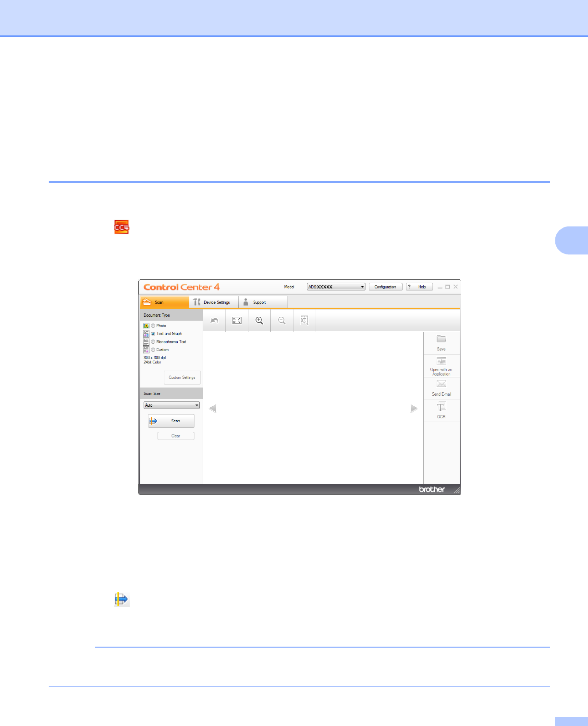
Task: Click the window resize grip corner
Action: pyautogui.click(x=457, y=490)
